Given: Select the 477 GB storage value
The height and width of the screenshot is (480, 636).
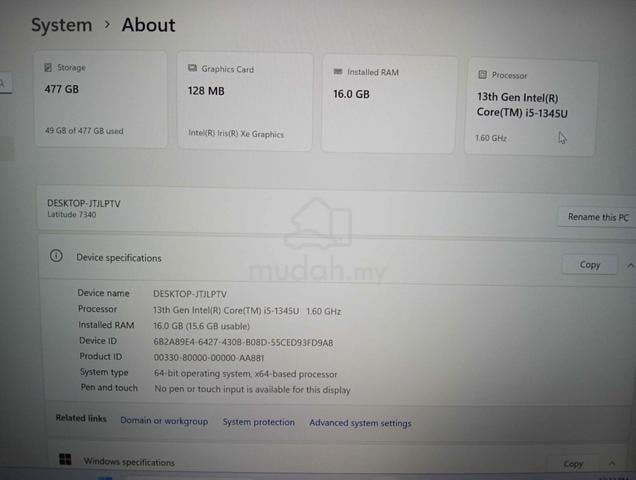Looking at the screenshot, I should (62, 89).
